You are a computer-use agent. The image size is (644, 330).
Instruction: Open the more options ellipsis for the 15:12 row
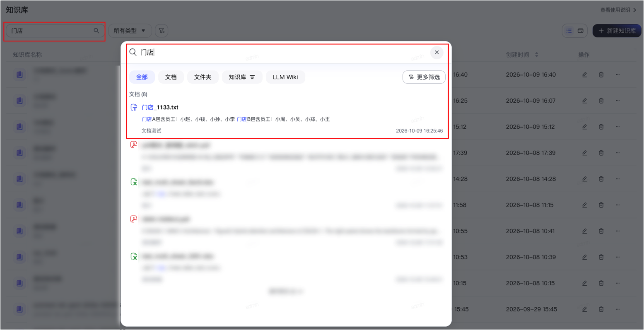tap(617, 127)
